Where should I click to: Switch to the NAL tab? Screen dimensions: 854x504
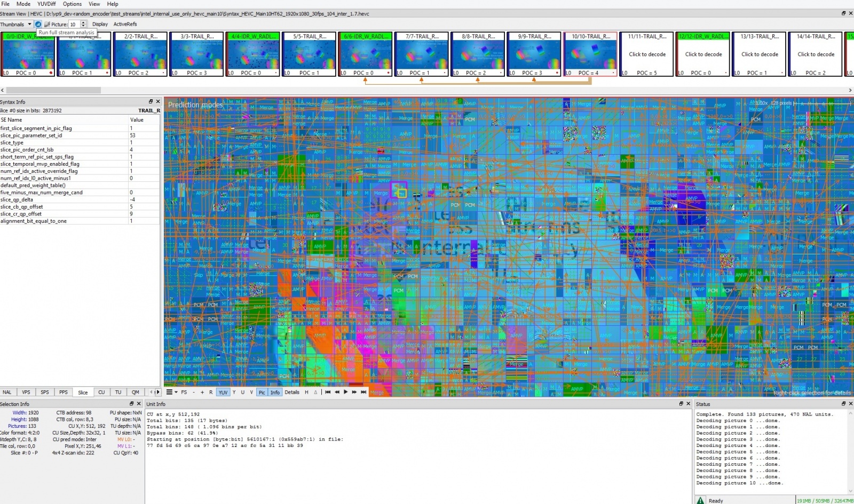tap(7, 392)
